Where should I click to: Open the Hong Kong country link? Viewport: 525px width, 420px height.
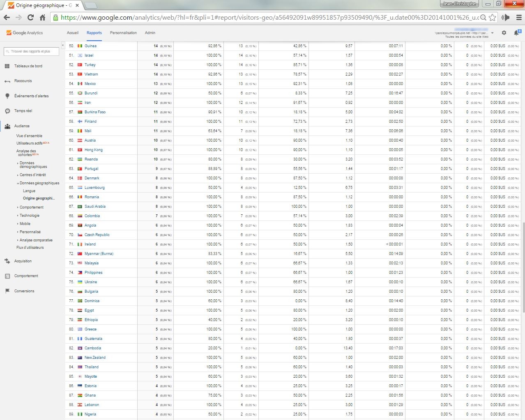tap(94, 150)
